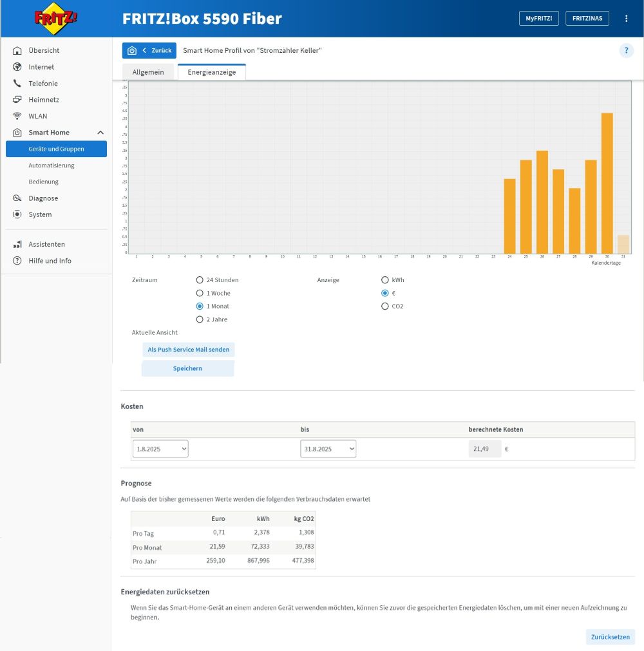Open the three-dot menu in header
The height and width of the screenshot is (651, 644).
626,19
